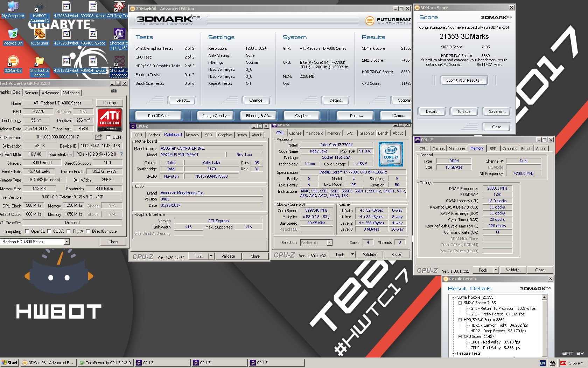Click Submit Your Results button
This screenshot has height=368, width=588.
464,80
